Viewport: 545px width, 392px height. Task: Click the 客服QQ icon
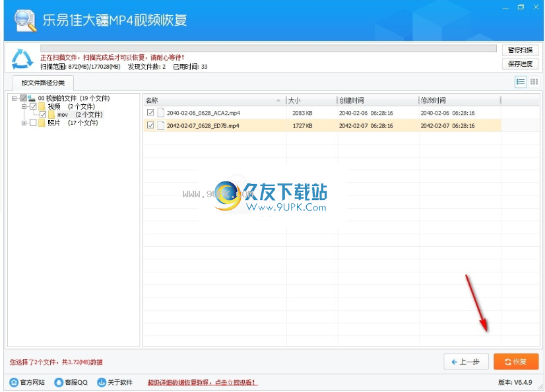click(59, 382)
